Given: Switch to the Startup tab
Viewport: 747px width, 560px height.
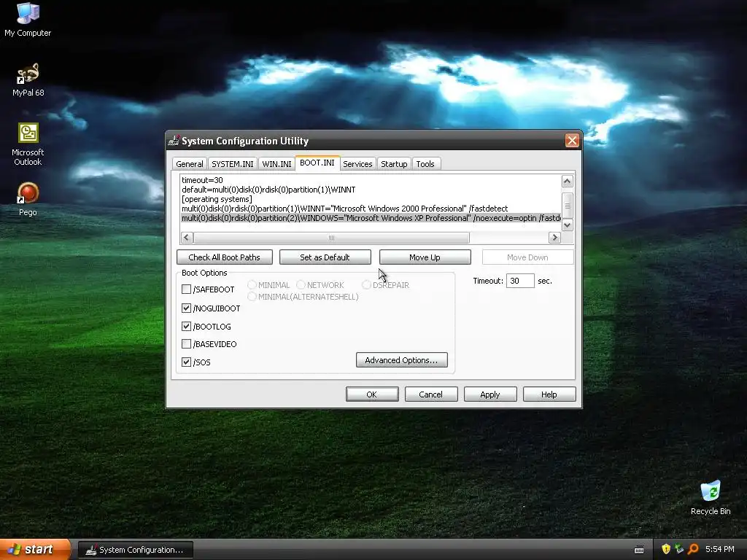Looking at the screenshot, I should 394,164.
